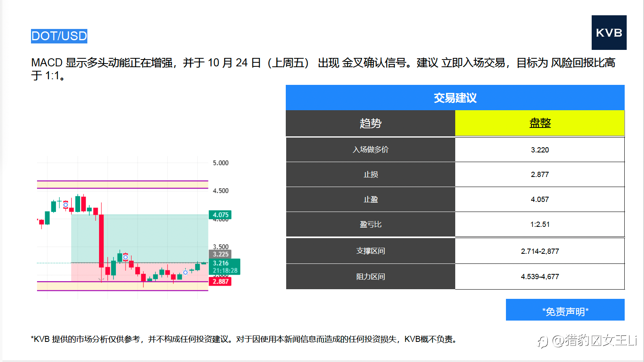Click the 3.225 gray price label
Image resolution: width=644 pixels, height=362 pixels.
click(x=220, y=254)
